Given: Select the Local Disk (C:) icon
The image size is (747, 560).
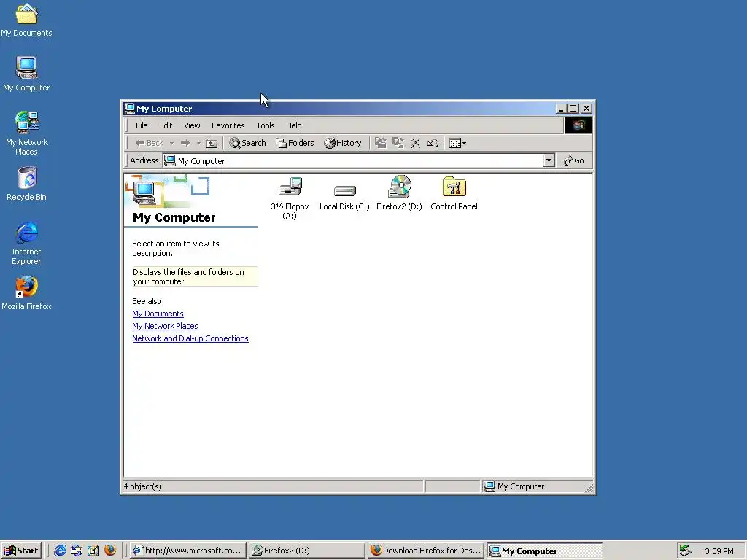Looking at the screenshot, I should tap(344, 197).
